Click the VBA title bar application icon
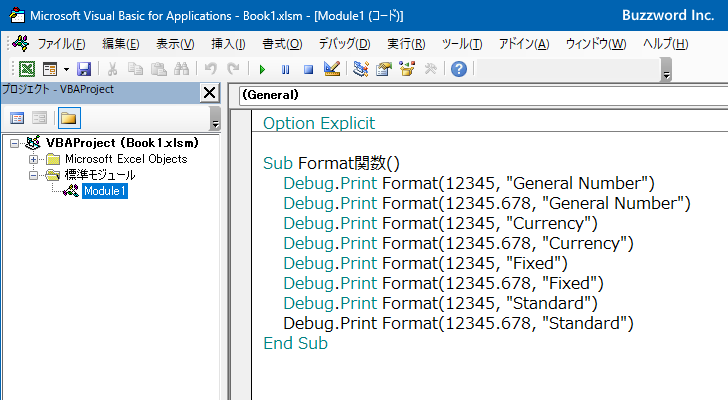728x400 pixels. (17, 15)
